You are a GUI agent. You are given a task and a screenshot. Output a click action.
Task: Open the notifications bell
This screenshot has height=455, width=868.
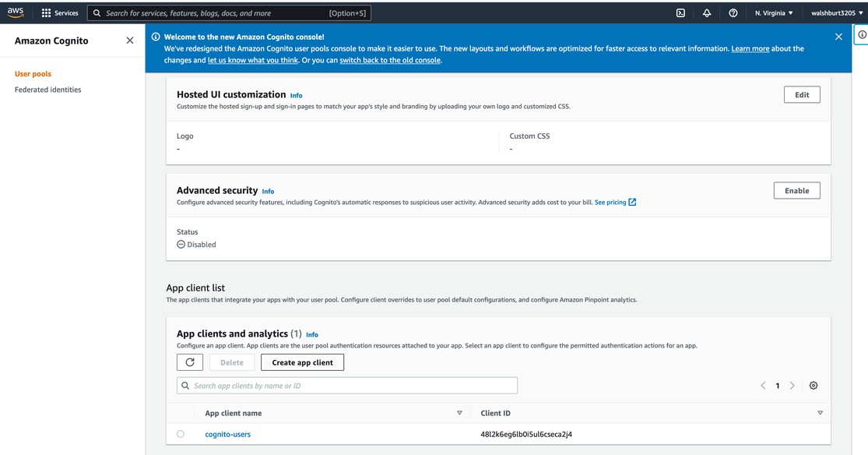tap(706, 12)
